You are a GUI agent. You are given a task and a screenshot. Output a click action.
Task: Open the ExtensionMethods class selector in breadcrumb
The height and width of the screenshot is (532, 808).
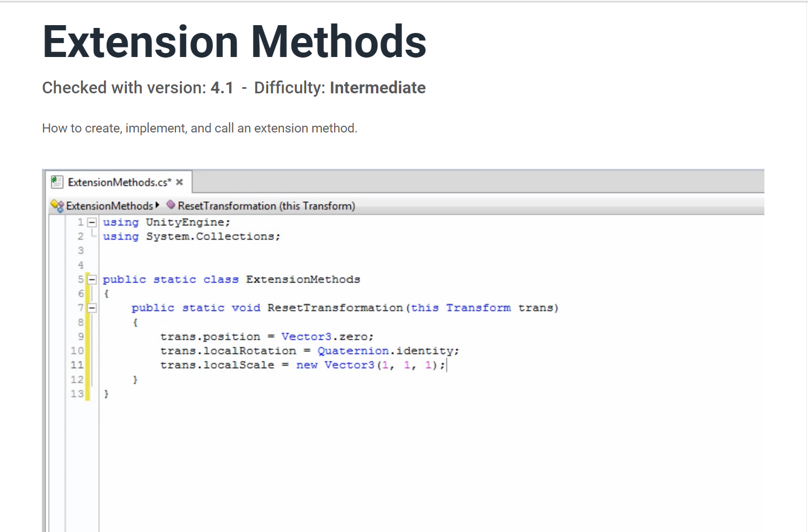coord(110,206)
